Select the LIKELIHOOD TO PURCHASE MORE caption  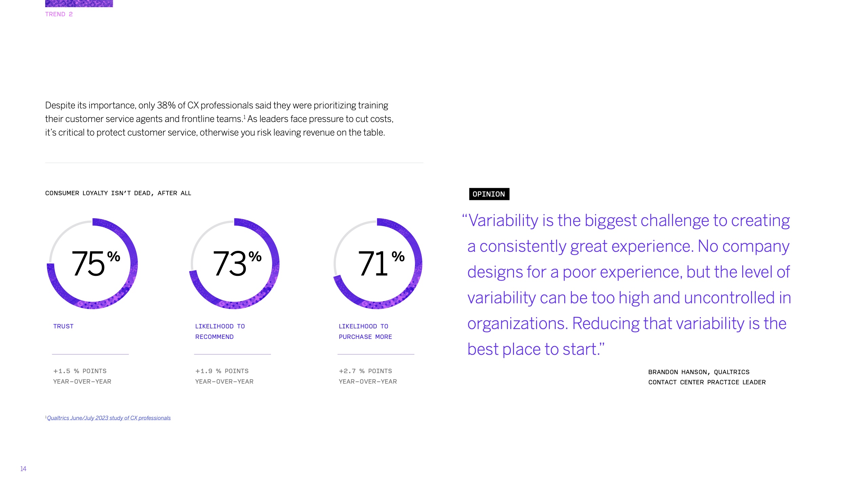click(365, 331)
